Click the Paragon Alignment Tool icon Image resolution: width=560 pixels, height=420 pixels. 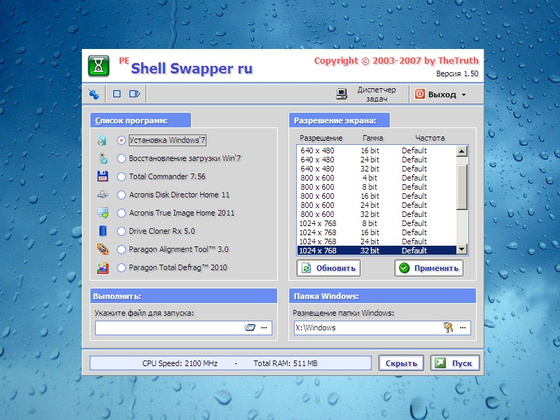click(103, 249)
